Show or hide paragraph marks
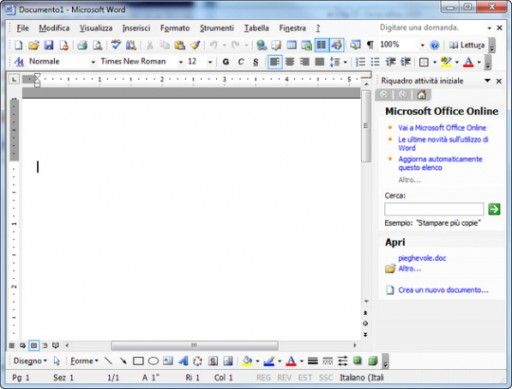Image resolution: width=512 pixels, height=389 pixels. 370,45
